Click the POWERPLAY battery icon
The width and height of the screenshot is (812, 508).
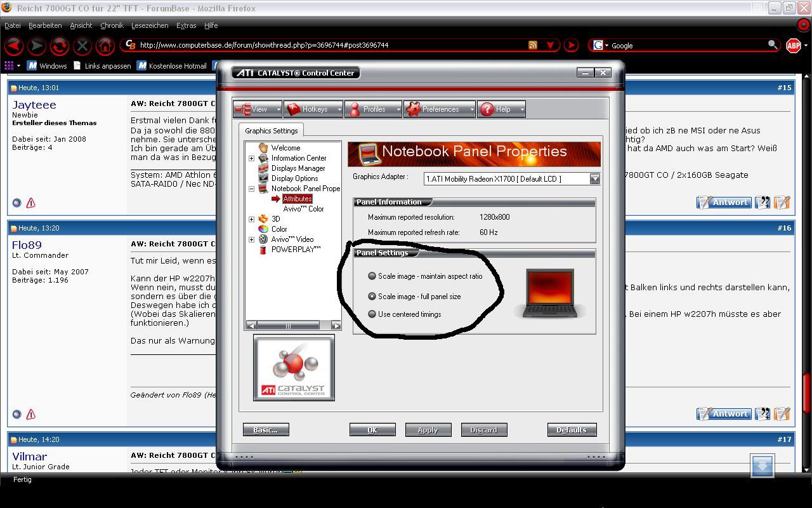pyautogui.click(x=263, y=250)
